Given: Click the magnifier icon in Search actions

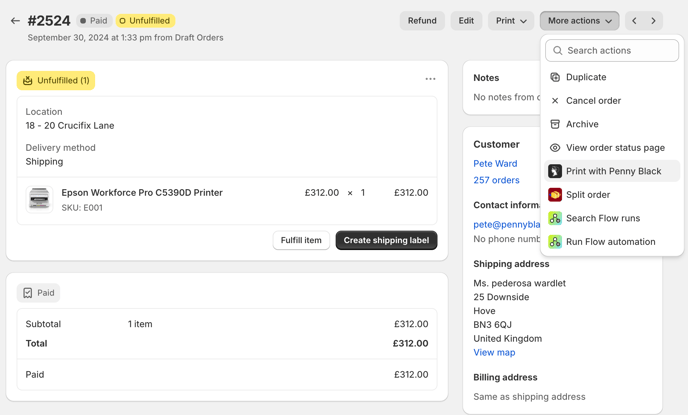Looking at the screenshot, I should 557,50.
